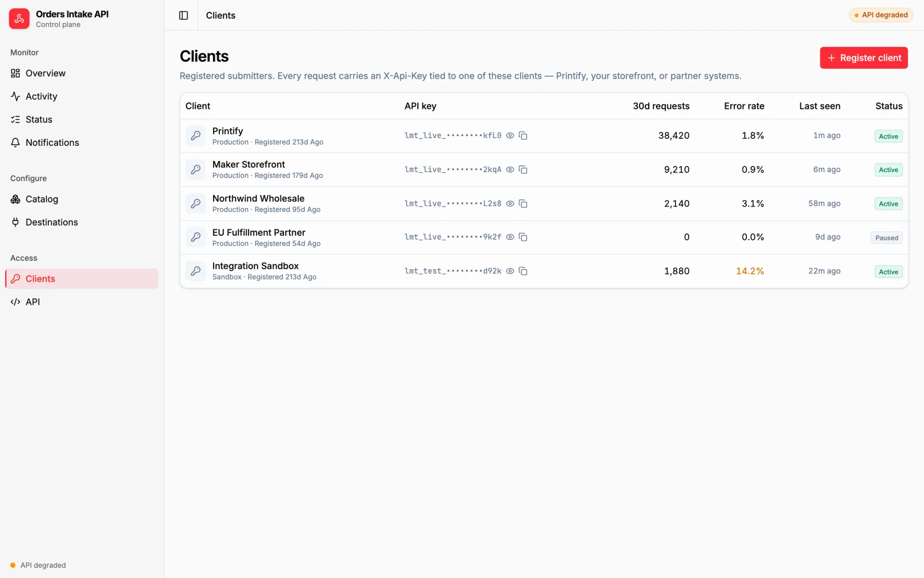Click the Register client button

click(x=863, y=58)
